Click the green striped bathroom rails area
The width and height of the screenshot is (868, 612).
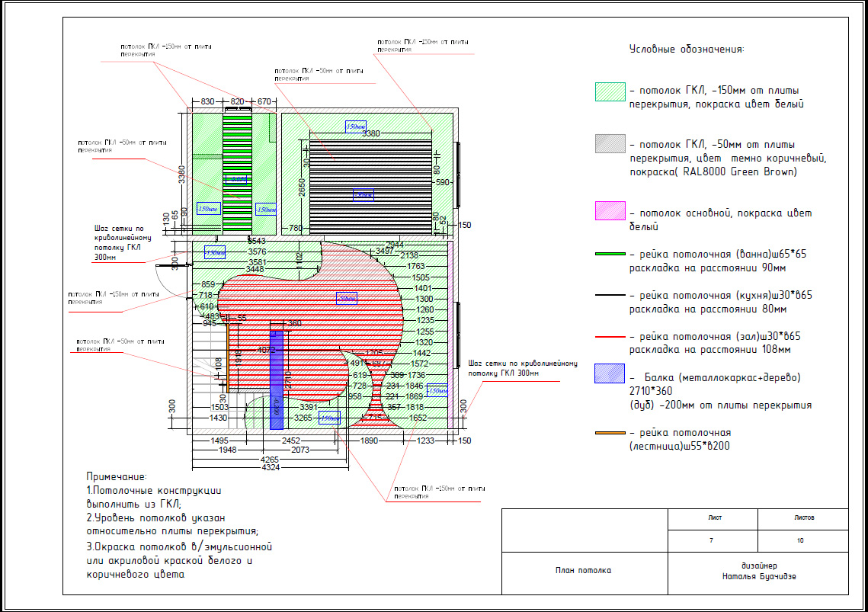coord(237,173)
